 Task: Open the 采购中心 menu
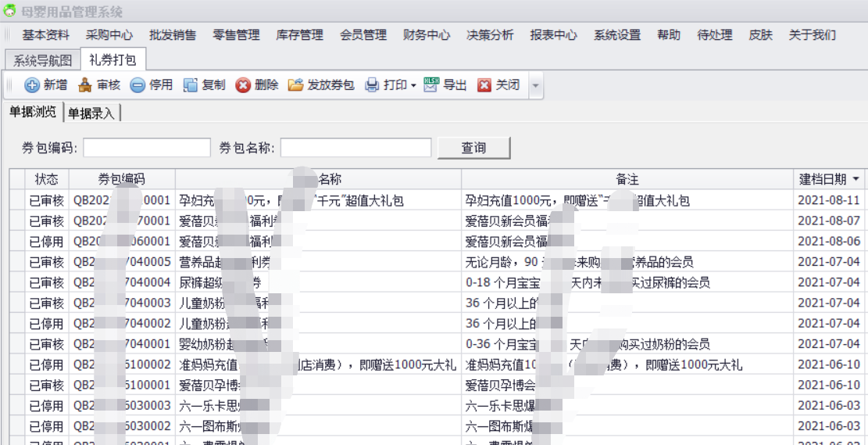tap(109, 35)
